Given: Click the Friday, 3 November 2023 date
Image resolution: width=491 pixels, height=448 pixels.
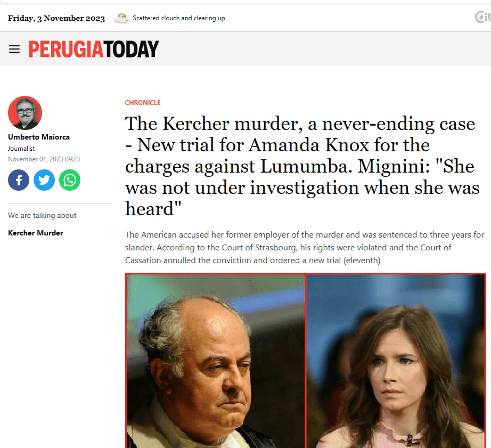Looking at the screenshot, I should (x=56, y=18).
